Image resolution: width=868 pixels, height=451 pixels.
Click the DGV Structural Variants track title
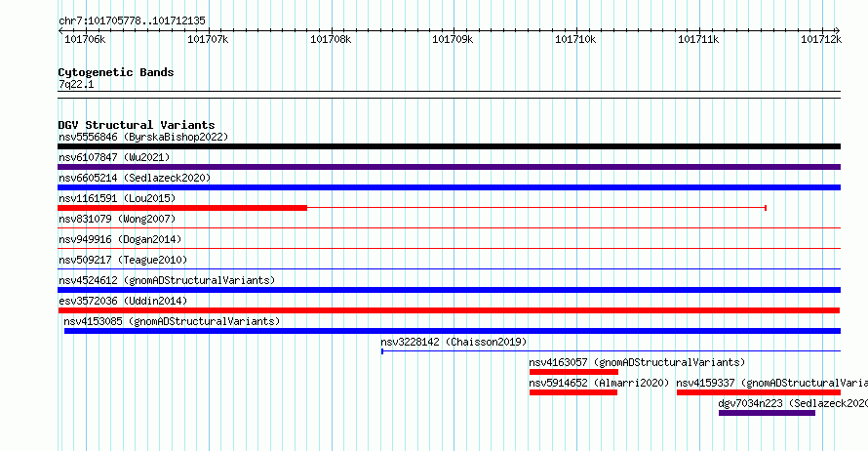(137, 125)
